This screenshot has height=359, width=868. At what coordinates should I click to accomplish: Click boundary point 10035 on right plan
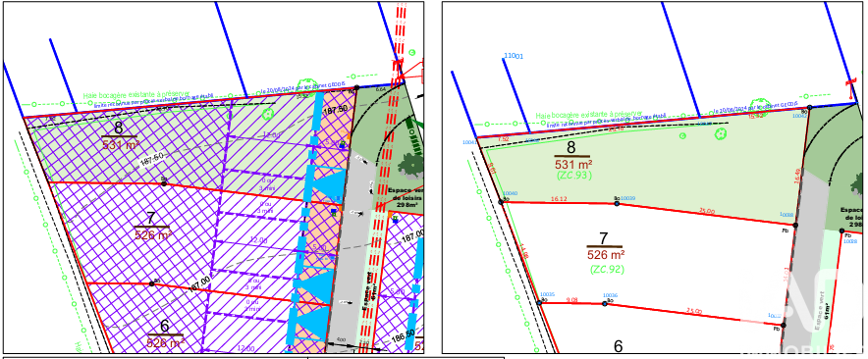539,302
